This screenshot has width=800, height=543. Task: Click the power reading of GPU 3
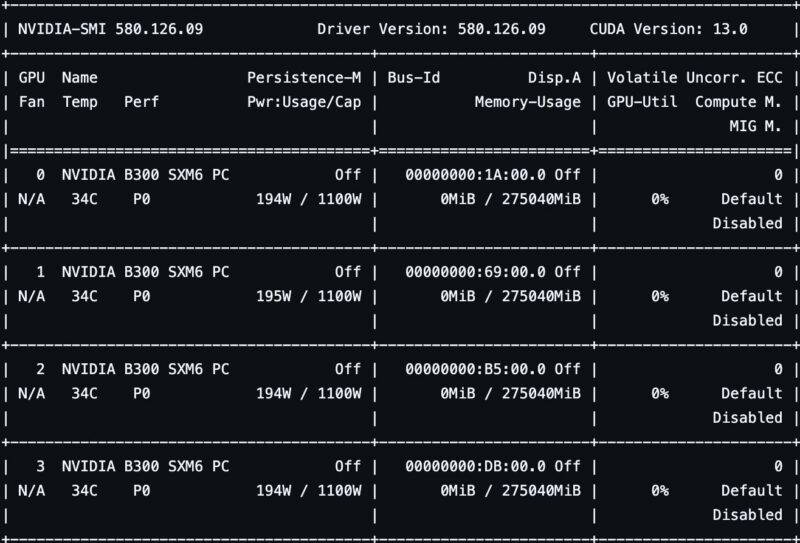click(x=309, y=490)
